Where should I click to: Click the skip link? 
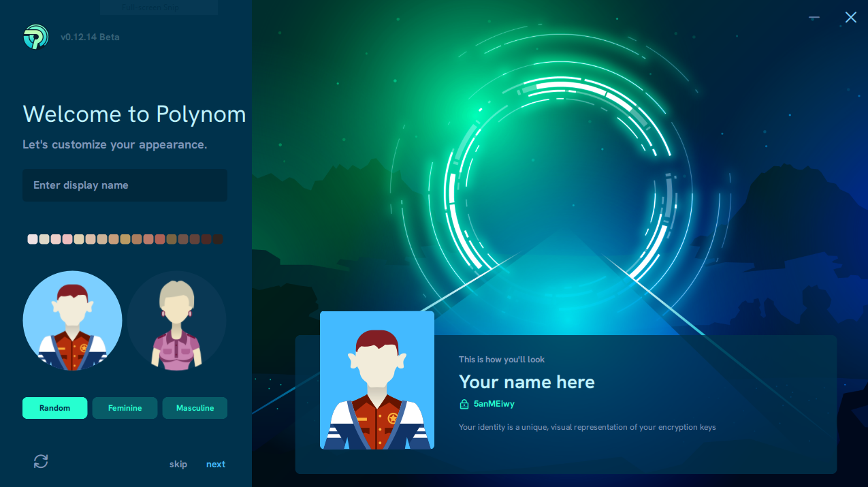[178, 465]
